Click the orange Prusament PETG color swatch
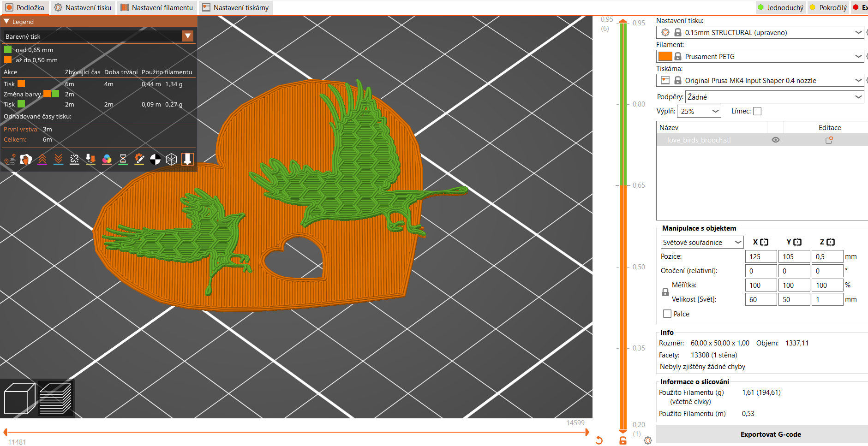Screen dimensions: 868x446 coord(665,56)
